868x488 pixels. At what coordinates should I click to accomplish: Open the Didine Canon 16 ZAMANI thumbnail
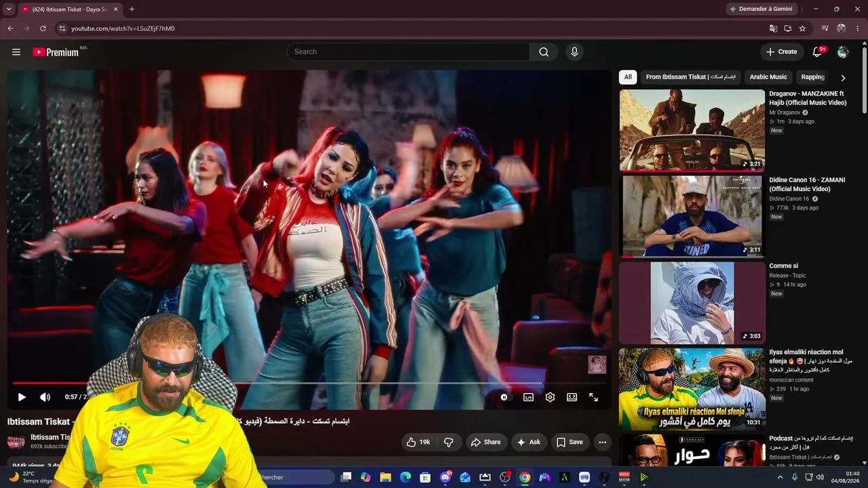tap(692, 216)
